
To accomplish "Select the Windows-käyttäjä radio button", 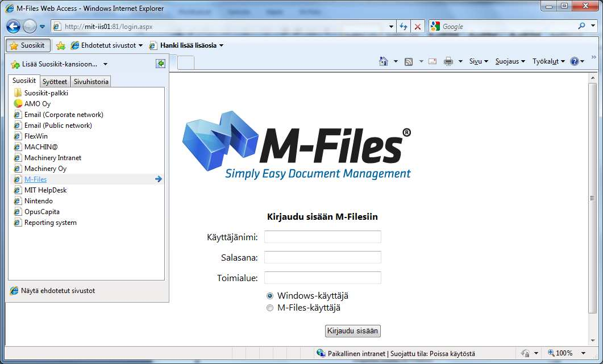I will (270, 296).
